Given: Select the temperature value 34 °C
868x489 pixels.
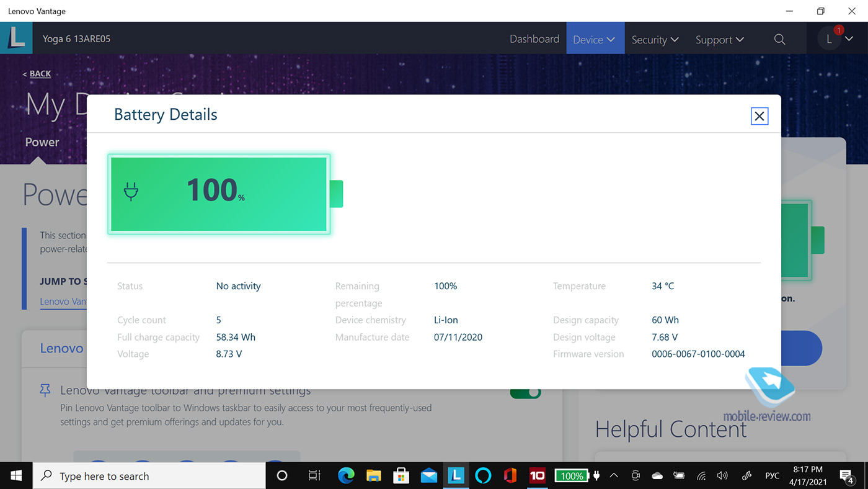Looking at the screenshot, I should pyautogui.click(x=663, y=286).
